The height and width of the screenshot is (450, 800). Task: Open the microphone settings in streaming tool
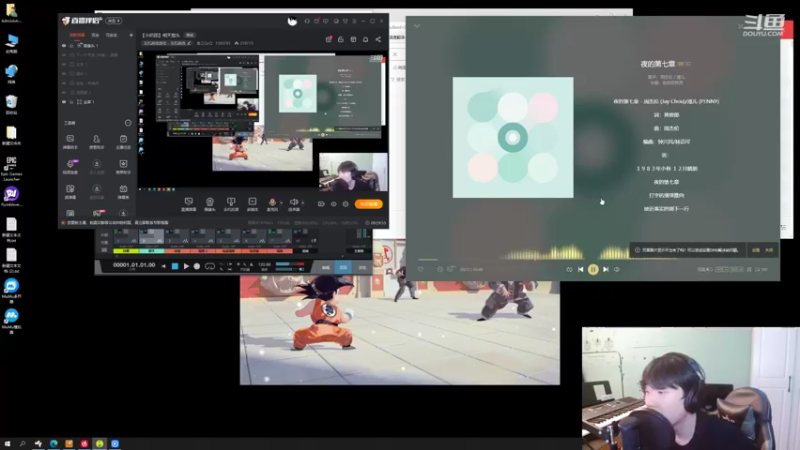click(272, 204)
